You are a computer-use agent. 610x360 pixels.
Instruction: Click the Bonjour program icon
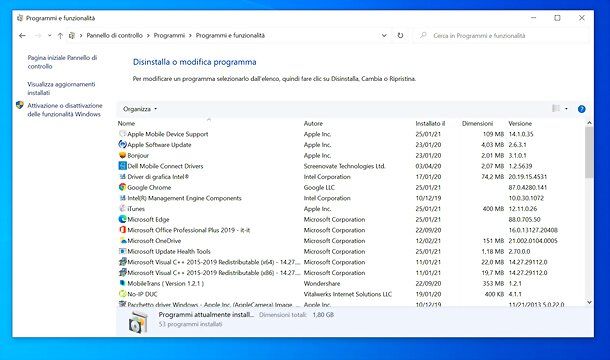(123, 155)
